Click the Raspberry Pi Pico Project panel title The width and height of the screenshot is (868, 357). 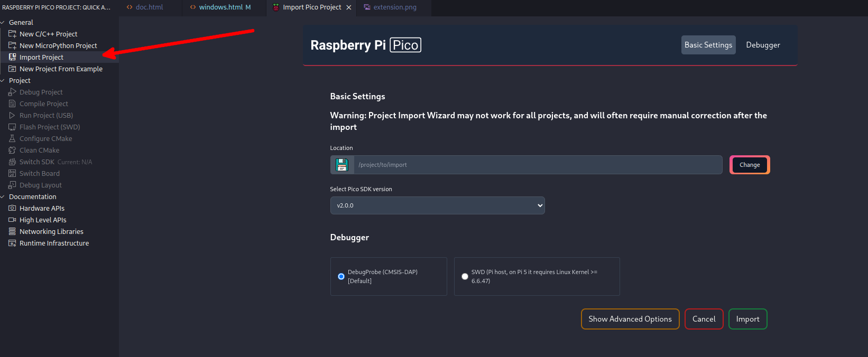(x=56, y=7)
